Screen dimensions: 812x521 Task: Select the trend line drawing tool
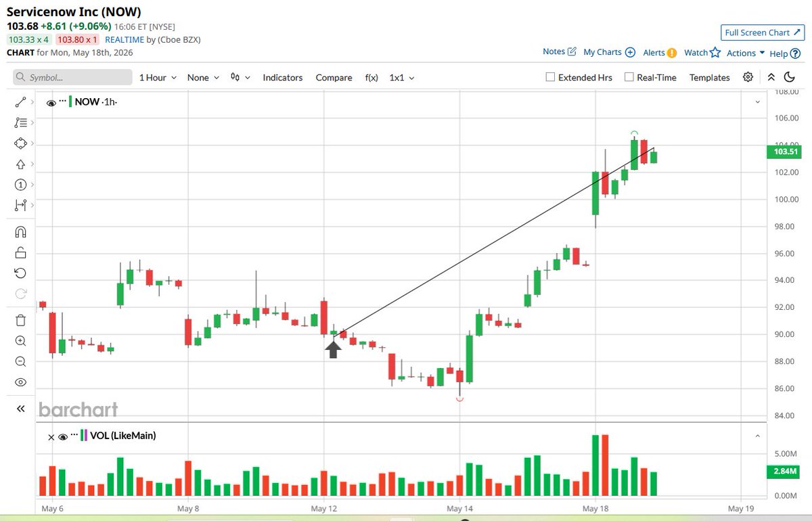20,102
